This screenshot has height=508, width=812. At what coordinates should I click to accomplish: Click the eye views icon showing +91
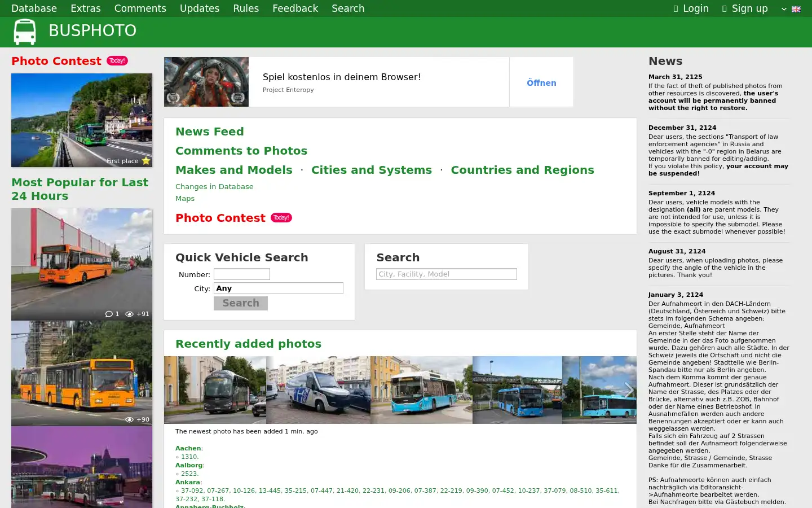tap(129, 314)
